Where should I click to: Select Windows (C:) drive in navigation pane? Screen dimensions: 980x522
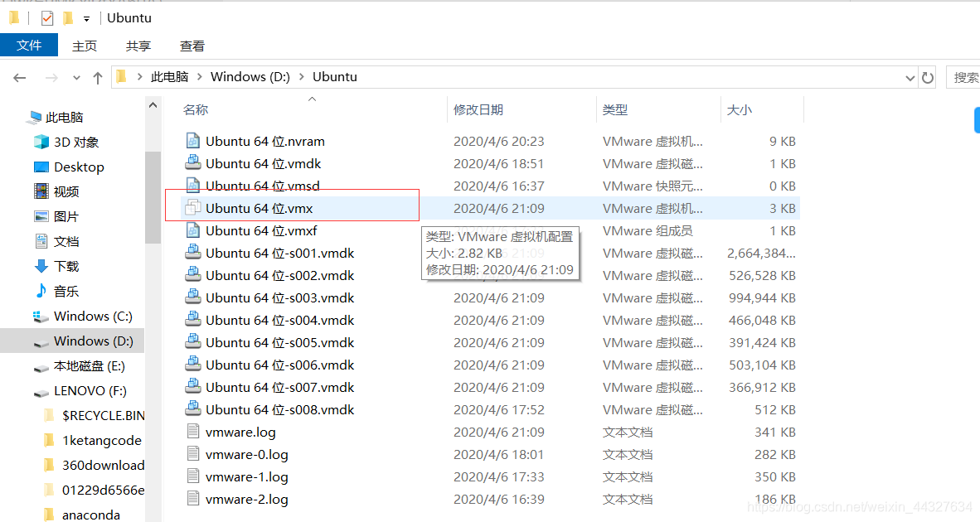[x=93, y=317]
